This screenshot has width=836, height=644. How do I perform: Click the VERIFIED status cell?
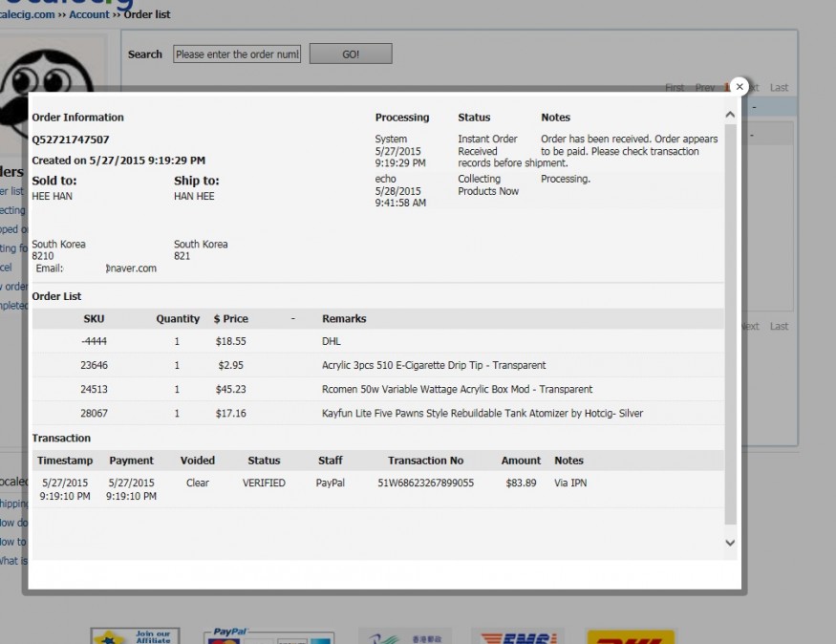(x=264, y=483)
